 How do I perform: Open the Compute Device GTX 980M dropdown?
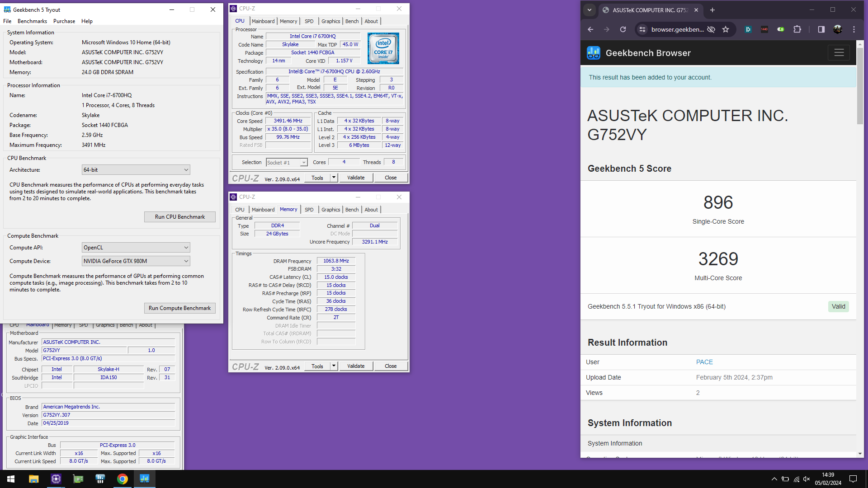click(x=136, y=261)
